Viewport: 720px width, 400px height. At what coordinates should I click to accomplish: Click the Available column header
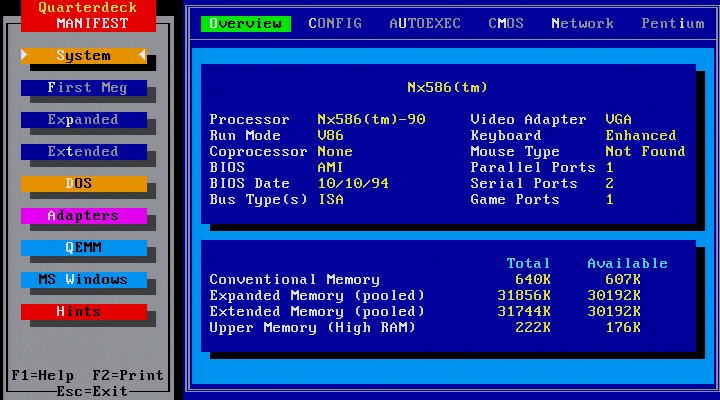click(628, 264)
